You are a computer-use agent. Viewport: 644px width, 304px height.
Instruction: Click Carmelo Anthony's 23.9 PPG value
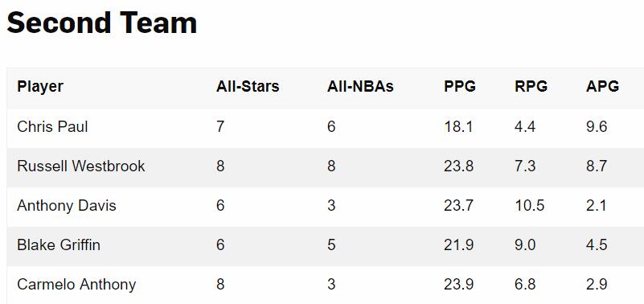(x=459, y=284)
